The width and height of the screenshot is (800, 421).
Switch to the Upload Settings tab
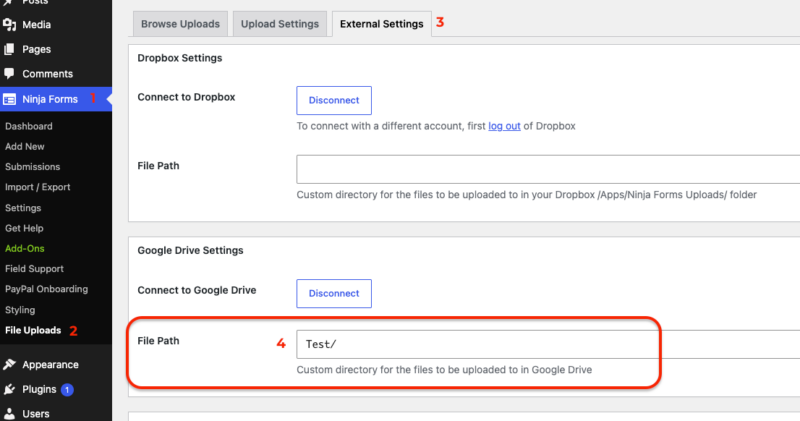point(280,24)
